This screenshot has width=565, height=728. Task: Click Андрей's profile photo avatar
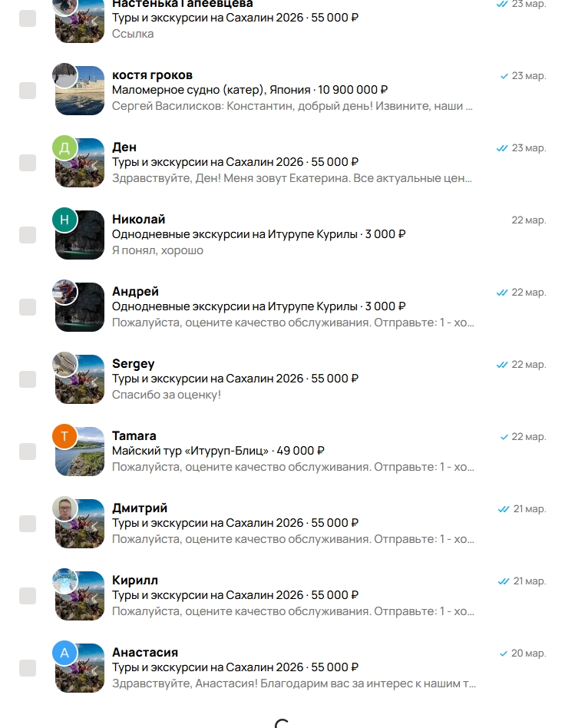coord(64,292)
